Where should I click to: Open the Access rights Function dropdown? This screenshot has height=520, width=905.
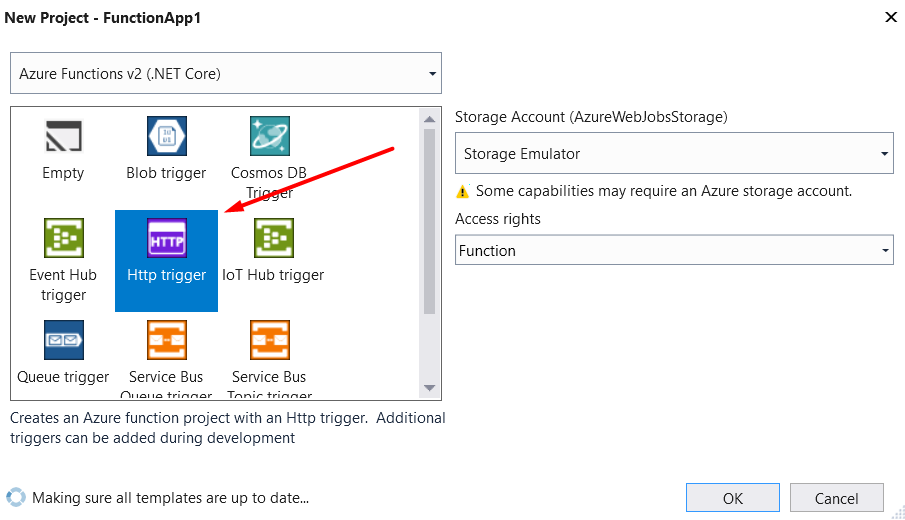click(x=674, y=250)
